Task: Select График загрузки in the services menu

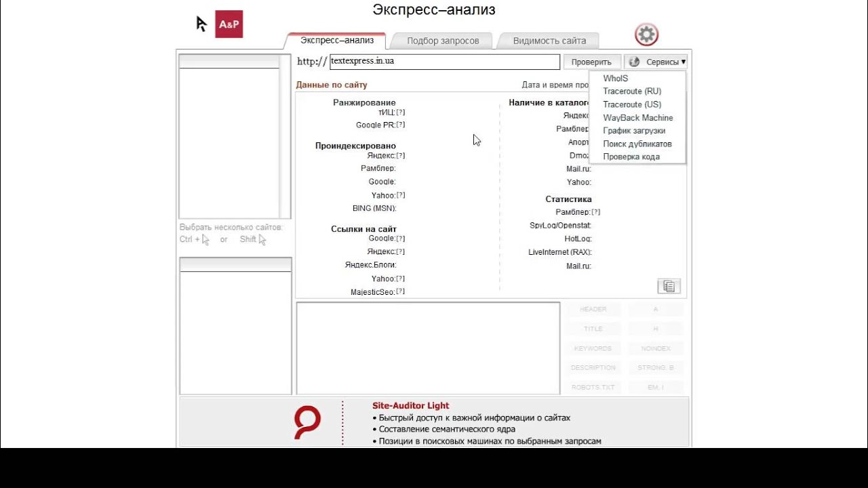Action: (x=634, y=131)
